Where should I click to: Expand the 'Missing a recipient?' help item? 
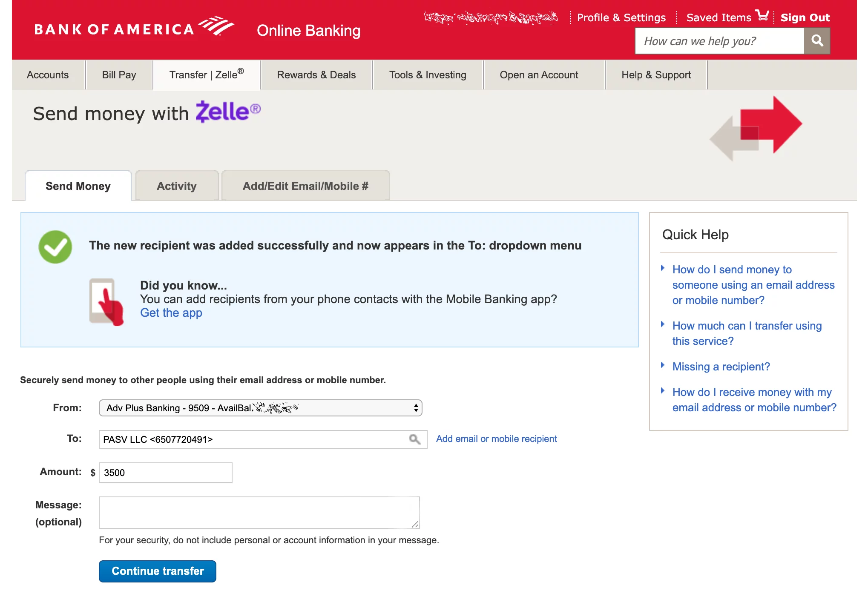pyautogui.click(x=721, y=367)
